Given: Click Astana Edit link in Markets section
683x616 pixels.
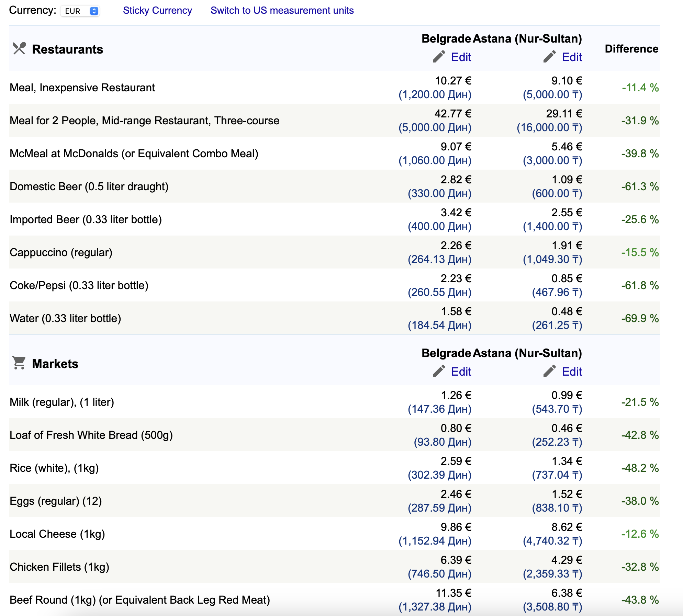Looking at the screenshot, I should click(x=572, y=372).
